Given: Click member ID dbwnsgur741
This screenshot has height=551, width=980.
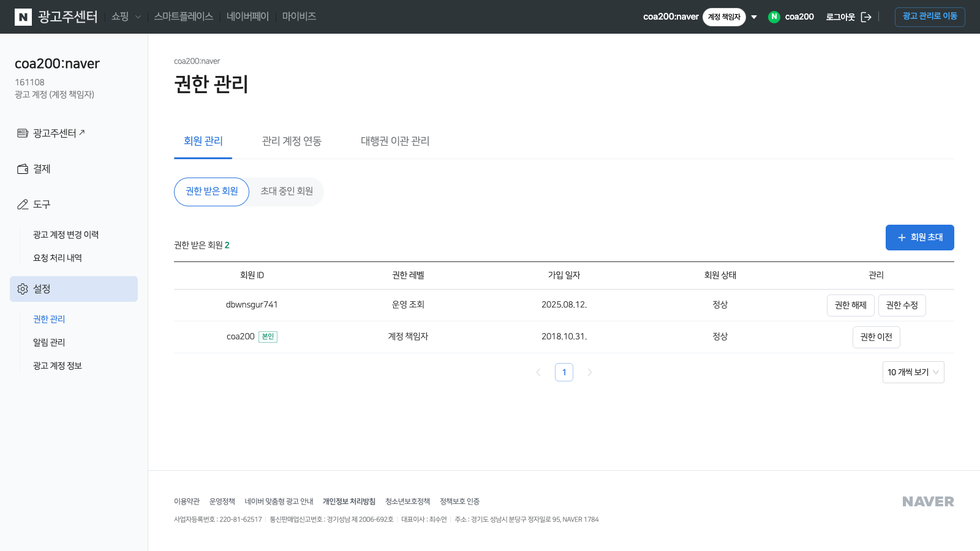Looking at the screenshot, I should pos(252,305).
